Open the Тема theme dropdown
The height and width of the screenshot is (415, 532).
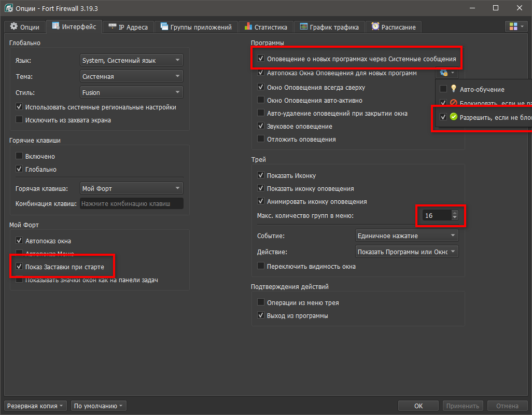[x=131, y=76]
